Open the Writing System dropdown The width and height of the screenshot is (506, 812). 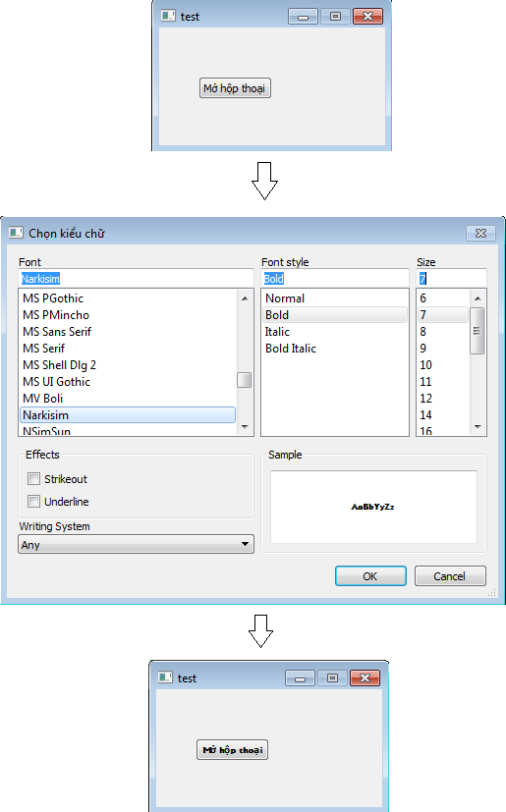pyautogui.click(x=136, y=544)
